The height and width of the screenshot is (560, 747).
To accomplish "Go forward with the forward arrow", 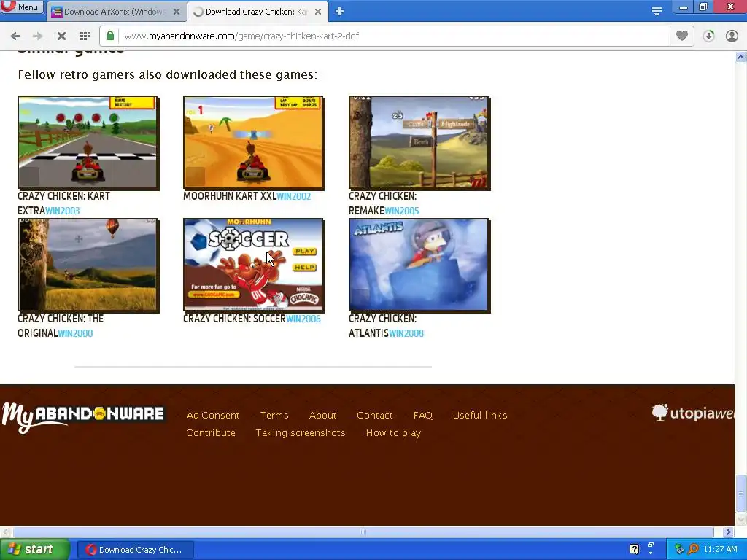I will coord(38,36).
